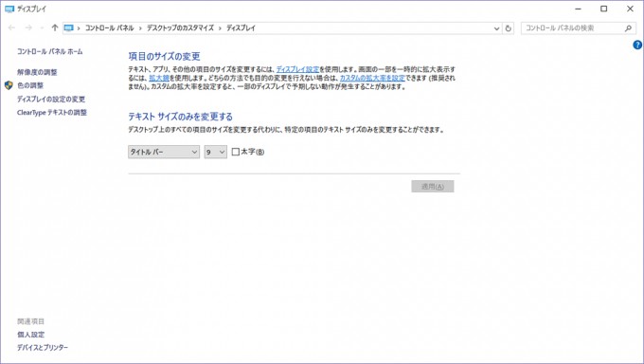Click the コントロール パネルの検索 search field
The height and width of the screenshot is (364, 644).
[x=573, y=28]
